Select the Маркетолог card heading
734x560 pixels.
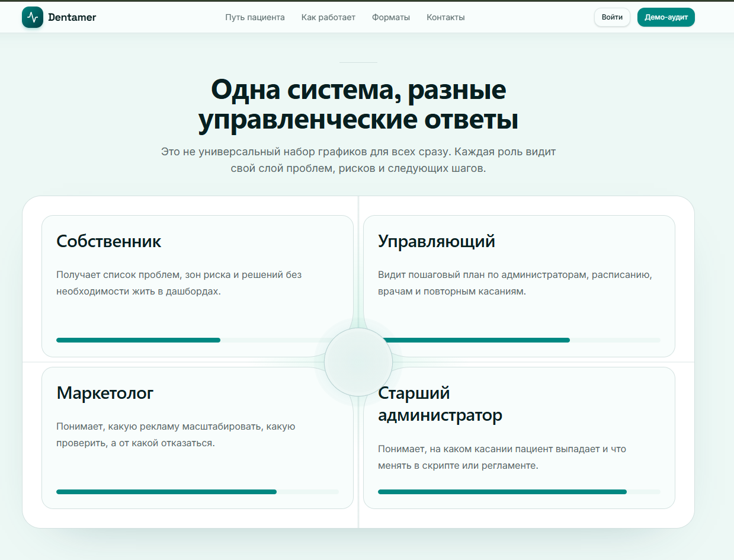[x=105, y=393]
